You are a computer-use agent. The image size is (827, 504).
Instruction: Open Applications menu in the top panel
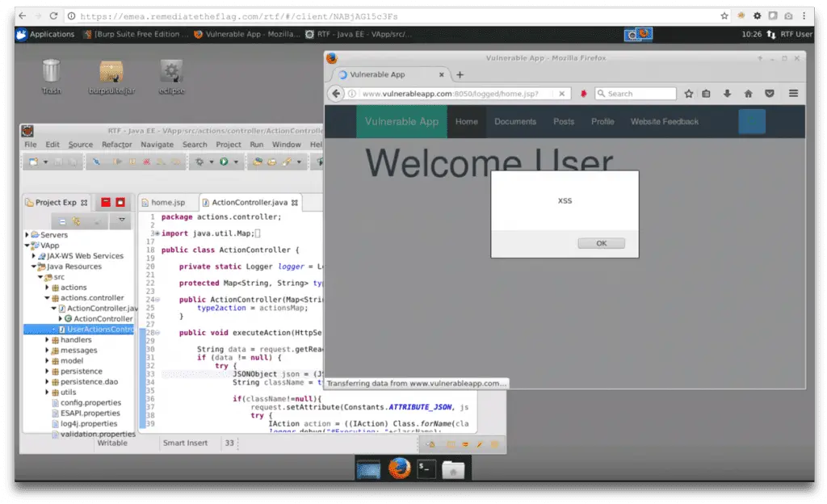[x=45, y=34]
